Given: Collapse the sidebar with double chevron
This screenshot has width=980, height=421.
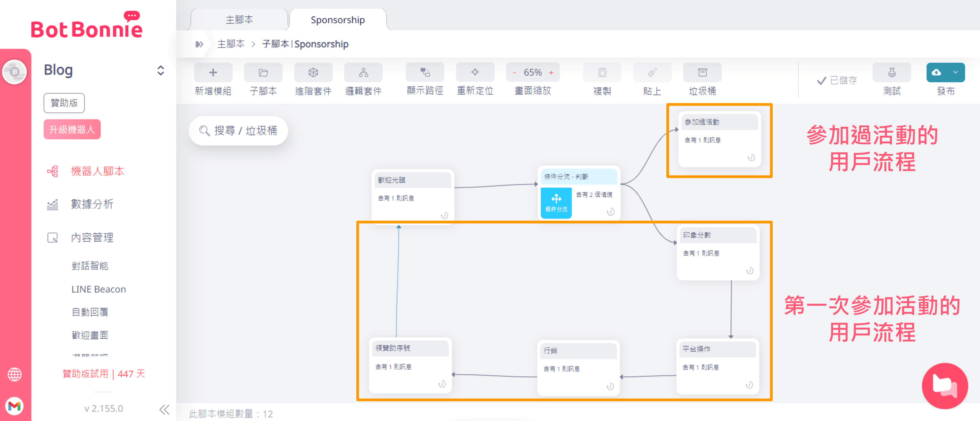Looking at the screenshot, I should click(164, 410).
